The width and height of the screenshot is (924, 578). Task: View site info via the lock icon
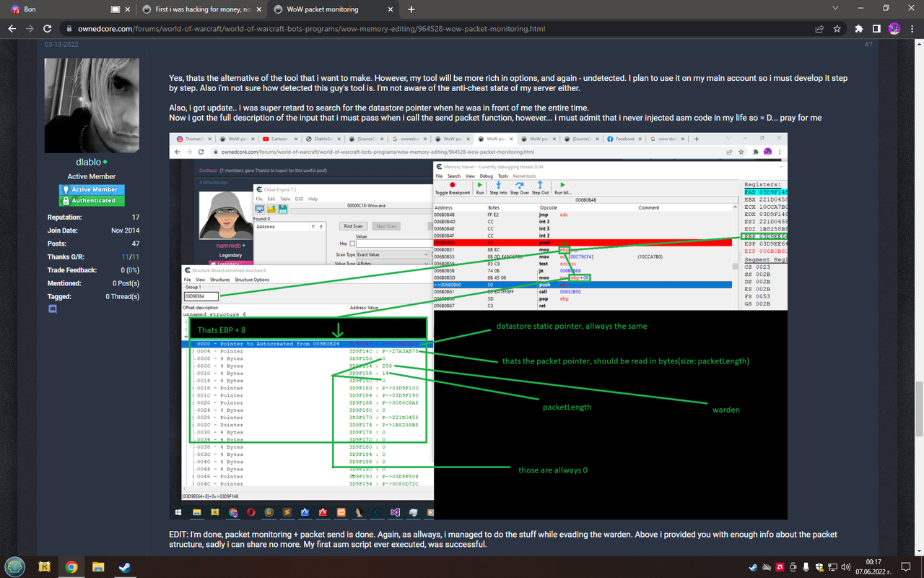(69, 29)
